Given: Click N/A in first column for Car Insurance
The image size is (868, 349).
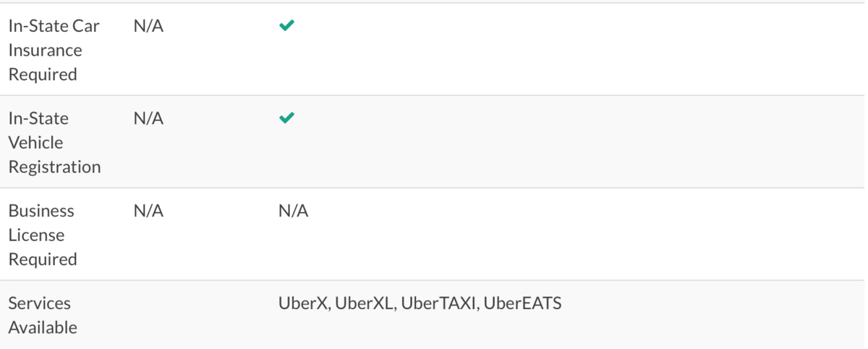Looking at the screenshot, I should coord(148,26).
